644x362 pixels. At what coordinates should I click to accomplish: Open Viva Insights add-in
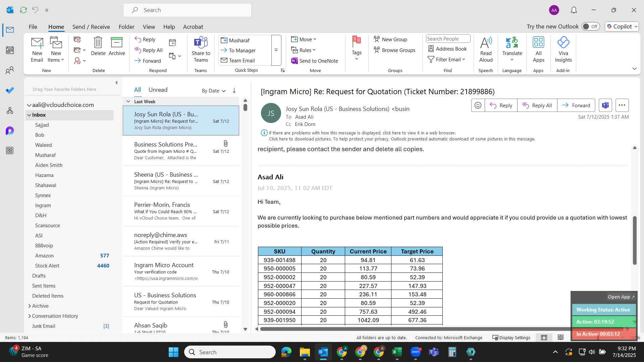coord(563,50)
